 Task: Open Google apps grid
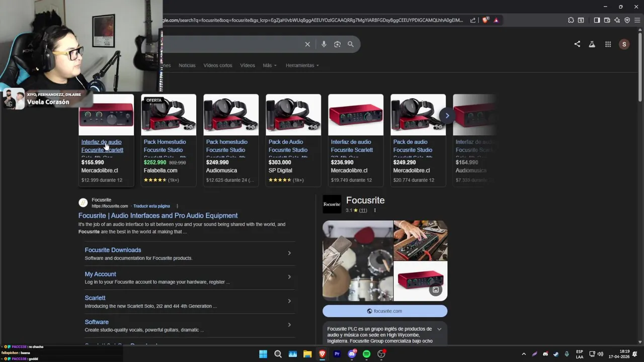click(x=608, y=44)
